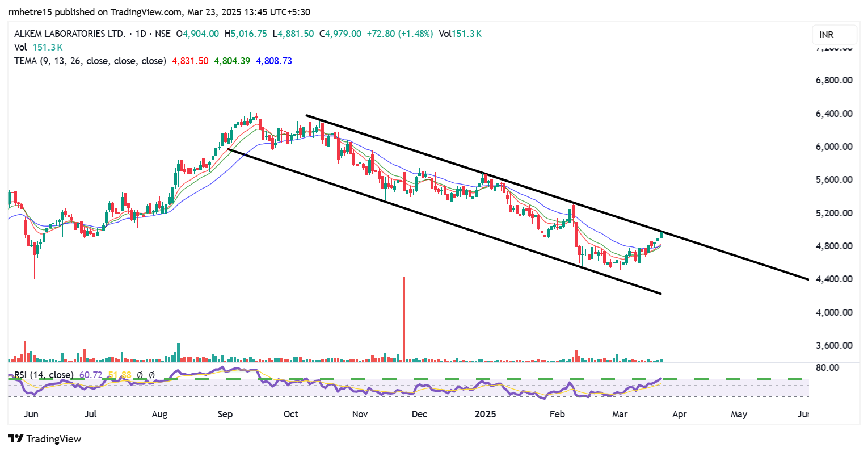
Task: Click the Mar label on time axis
Action: click(x=620, y=414)
